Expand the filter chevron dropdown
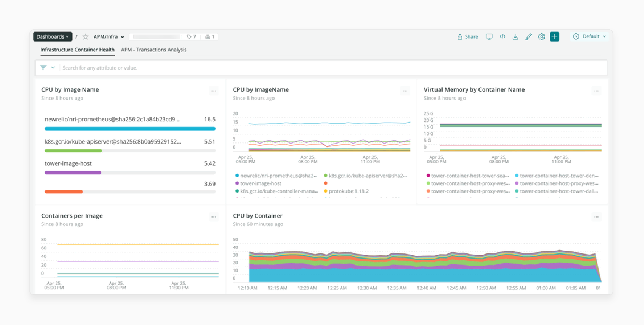Viewport: 644px width, 325px height. pos(53,67)
